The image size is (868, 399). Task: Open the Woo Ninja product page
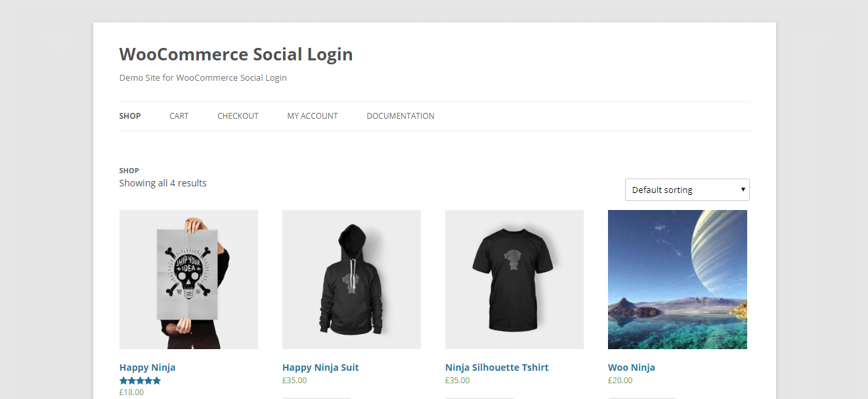632,367
